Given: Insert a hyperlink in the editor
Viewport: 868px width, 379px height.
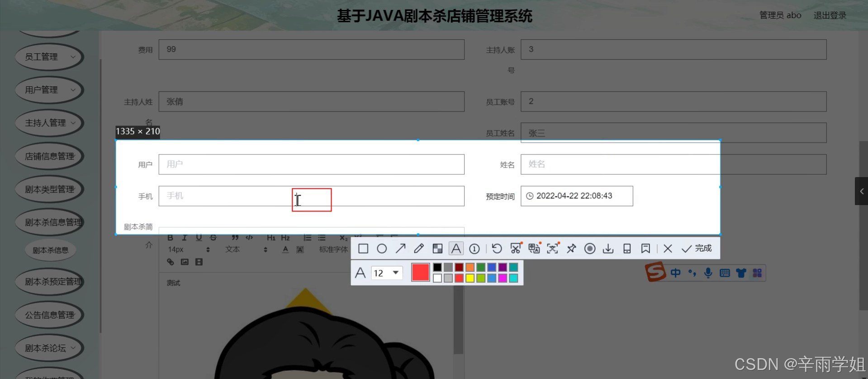Looking at the screenshot, I should pyautogui.click(x=171, y=262).
